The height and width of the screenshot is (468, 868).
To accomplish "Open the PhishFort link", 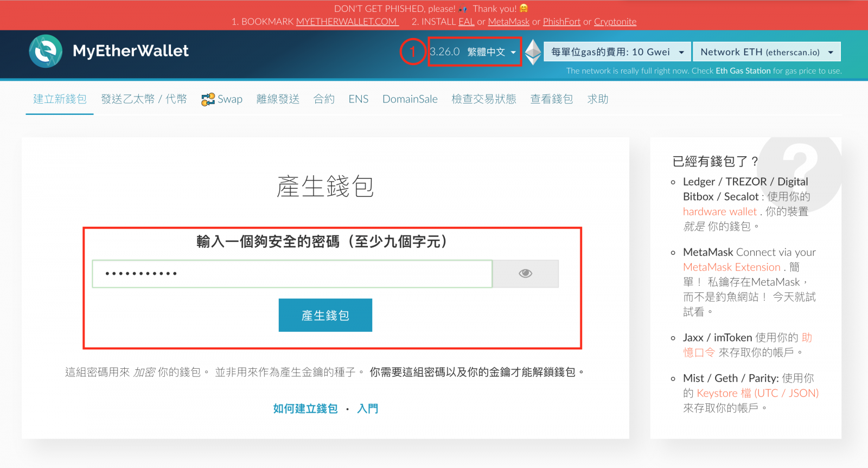I will 561,22.
